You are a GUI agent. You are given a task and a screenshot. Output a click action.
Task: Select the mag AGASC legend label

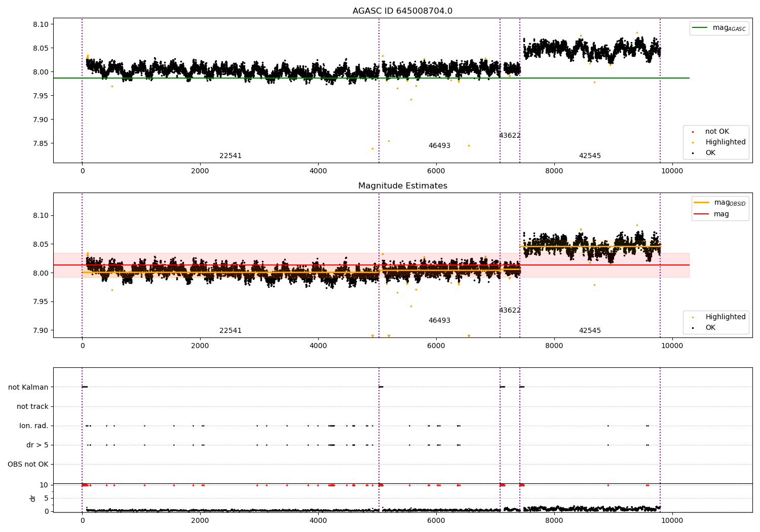point(729,28)
